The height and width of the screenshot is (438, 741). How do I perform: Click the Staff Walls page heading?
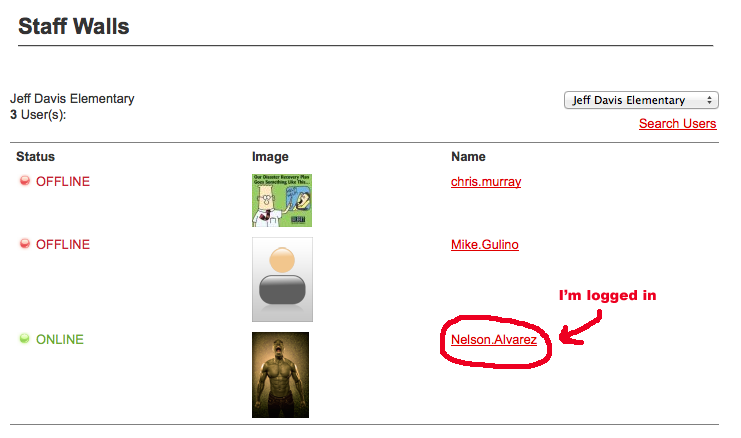pyautogui.click(x=74, y=26)
